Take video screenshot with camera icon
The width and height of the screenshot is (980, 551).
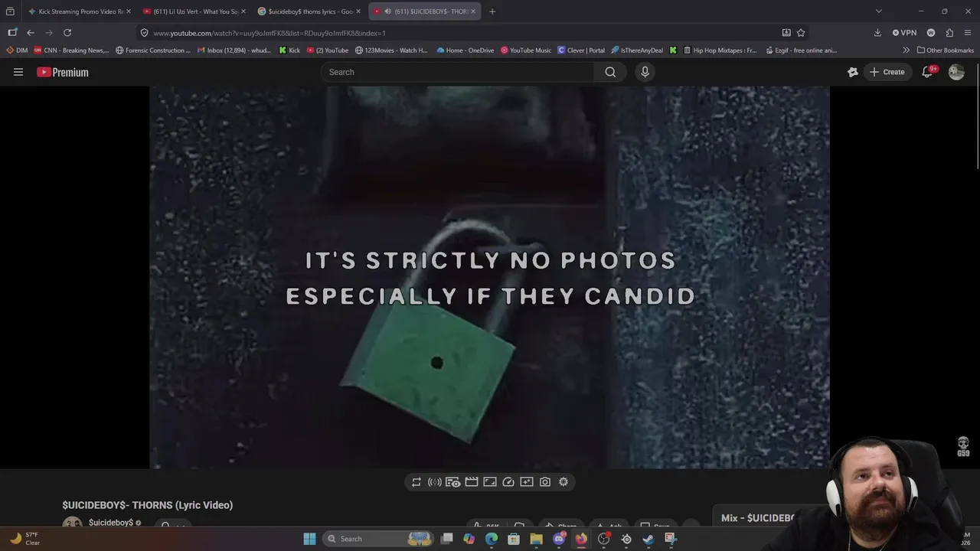pos(545,482)
